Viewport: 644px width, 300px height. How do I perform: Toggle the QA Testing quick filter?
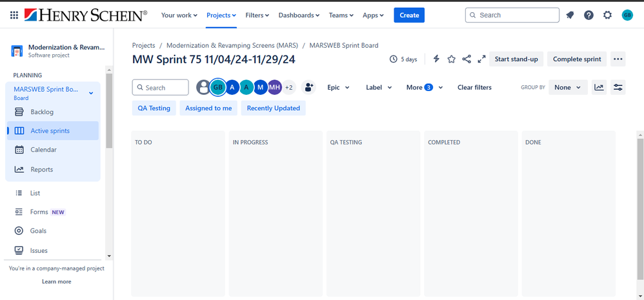[x=154, y=108]
